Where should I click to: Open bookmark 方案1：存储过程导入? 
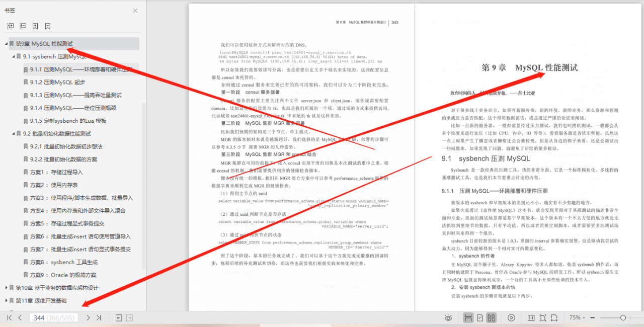(56, 172)
